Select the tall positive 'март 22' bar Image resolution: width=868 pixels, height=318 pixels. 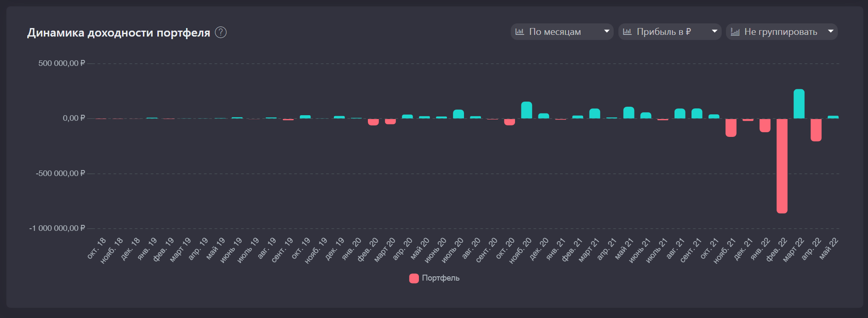pos(799,104)
